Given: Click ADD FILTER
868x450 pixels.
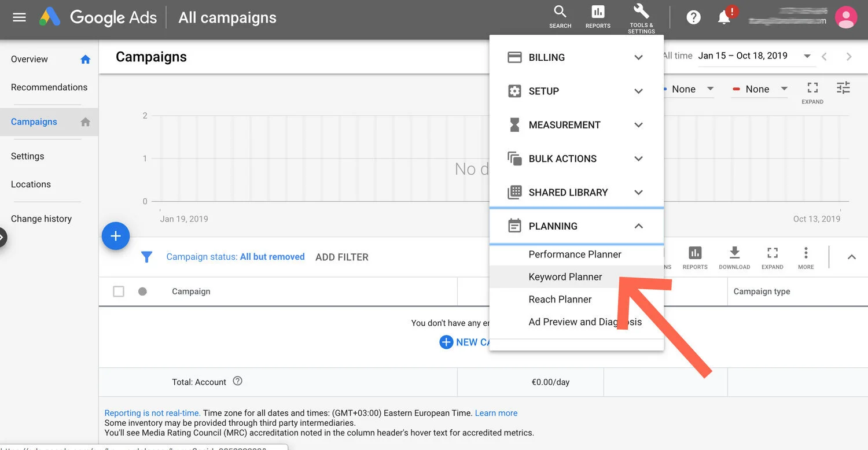Looking at the screenshot, I should 342,257.
